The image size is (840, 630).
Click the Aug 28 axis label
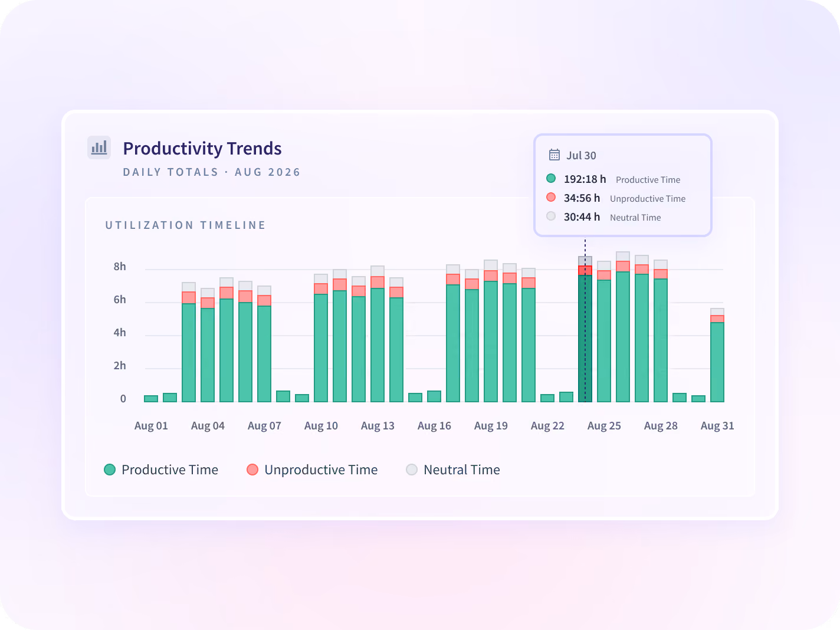coord(661,426)
